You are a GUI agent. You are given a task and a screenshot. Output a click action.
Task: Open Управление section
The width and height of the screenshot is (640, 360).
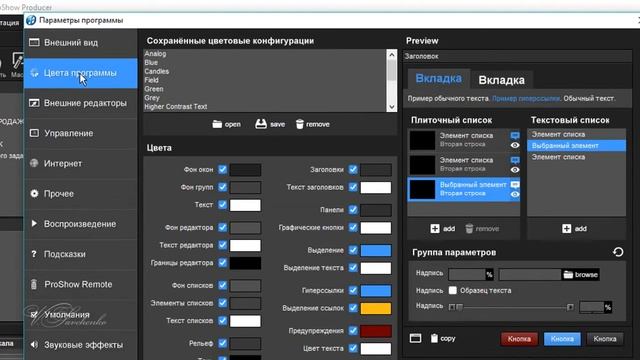pos(81,133)
